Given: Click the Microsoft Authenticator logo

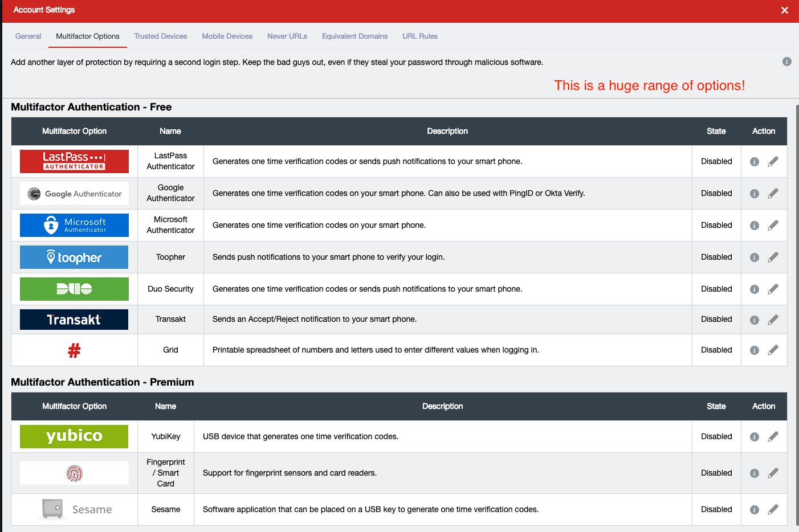Looking at the screenshot, I should pyautogui.click(x=74, y=225).
